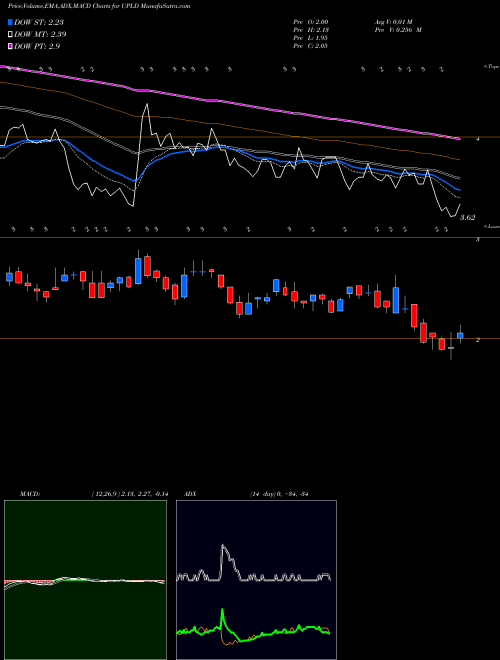Click the 'MACD:' panel heading

pyautogui.click(x=30, y=494)
